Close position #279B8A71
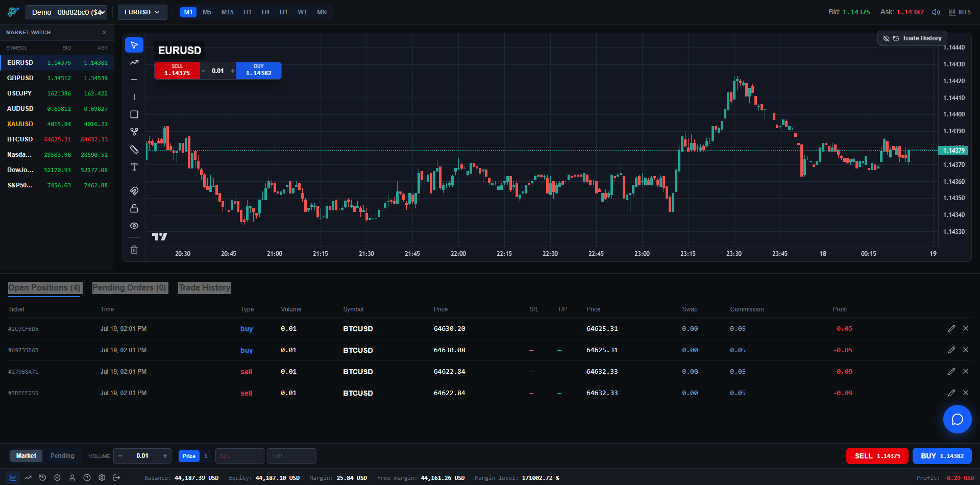This screenshot has height=485, width=980. pos(966,372)
